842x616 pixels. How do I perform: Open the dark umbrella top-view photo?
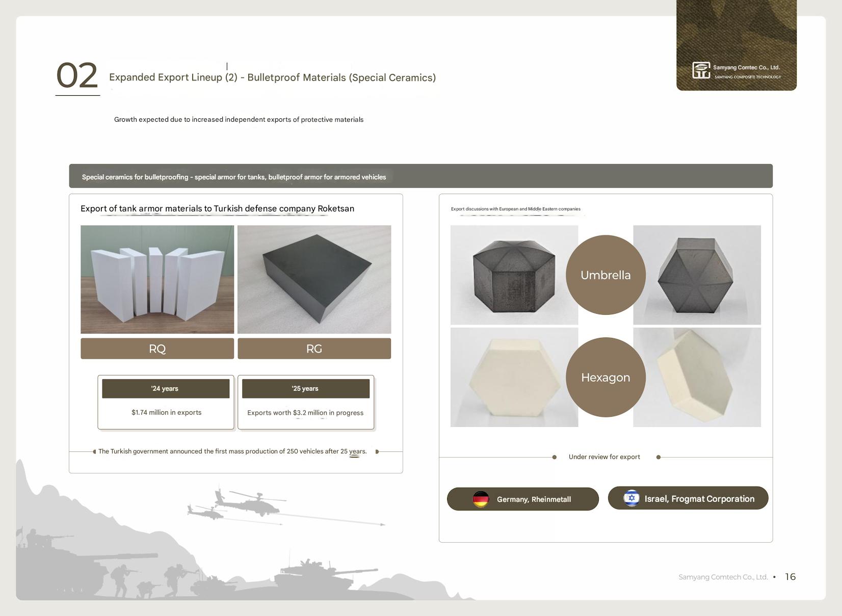tap(697, 275)
